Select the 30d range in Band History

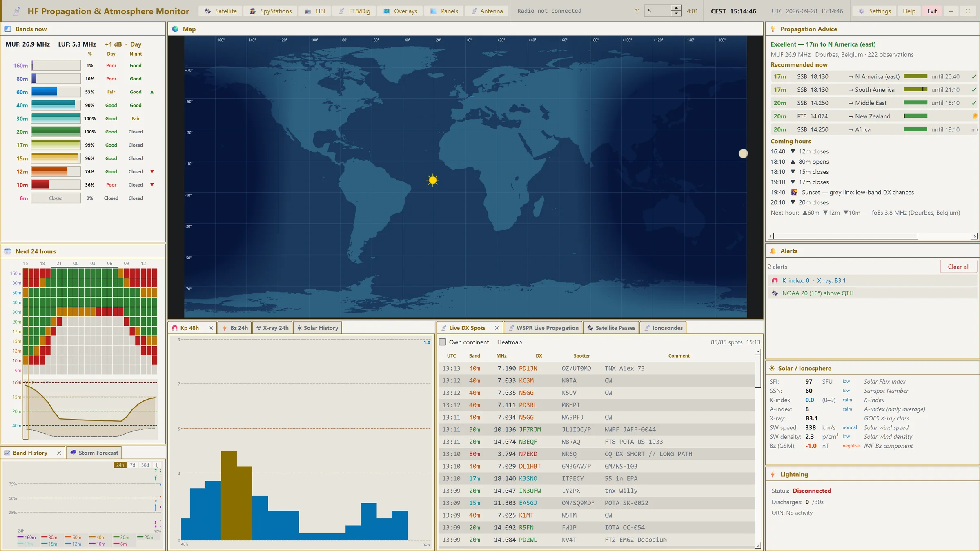pyautogui.click(x=145, y=465)
